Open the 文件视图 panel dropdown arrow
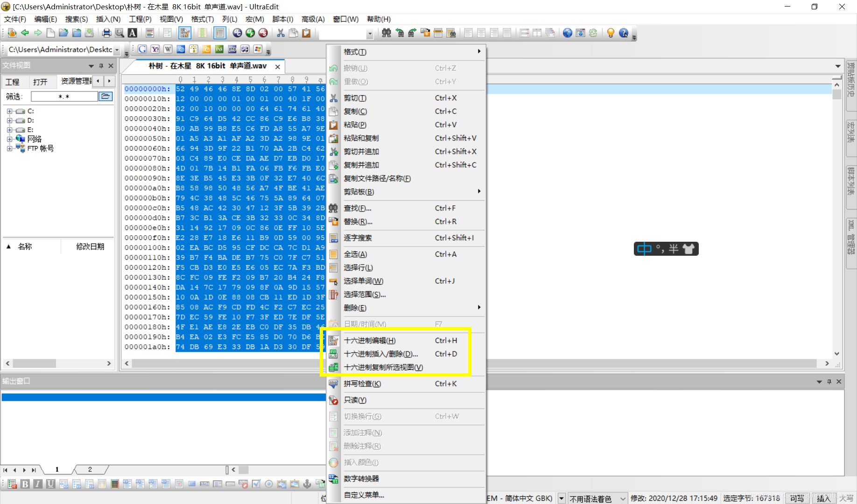The height and width of the screenshot is (504, 857). pyautogui.click(x=91, y=66)
